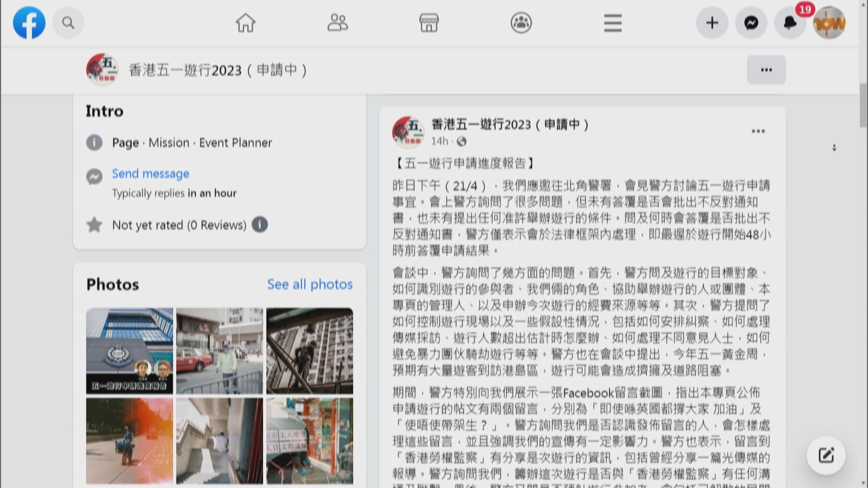Open the compose pencil button
Viewport: 868px width, 488px height.
[x=826, y=455]
